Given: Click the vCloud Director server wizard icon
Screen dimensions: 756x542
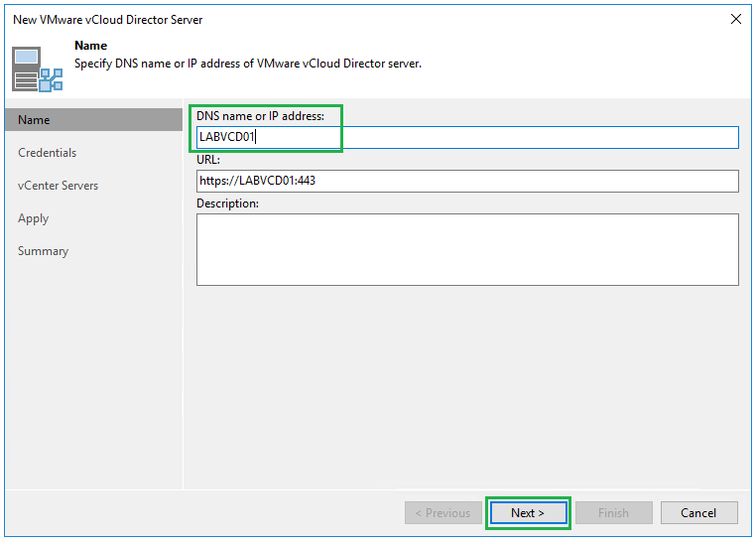Looking at the screenshot, I should click(38, 68).
